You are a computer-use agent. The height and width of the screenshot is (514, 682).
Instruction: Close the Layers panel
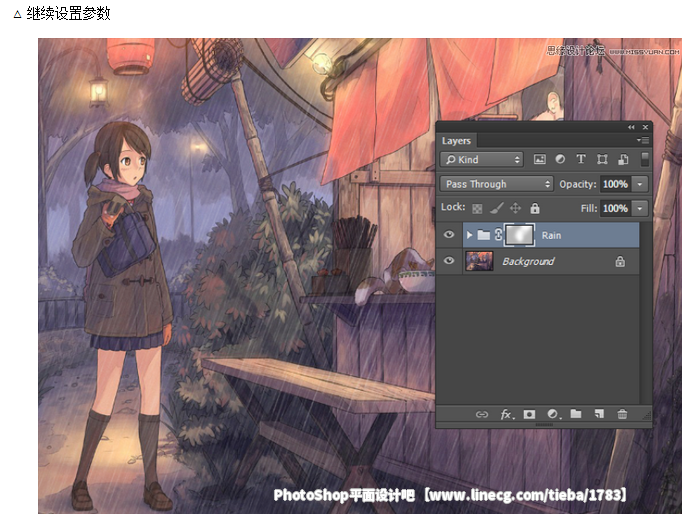point(645,127)
